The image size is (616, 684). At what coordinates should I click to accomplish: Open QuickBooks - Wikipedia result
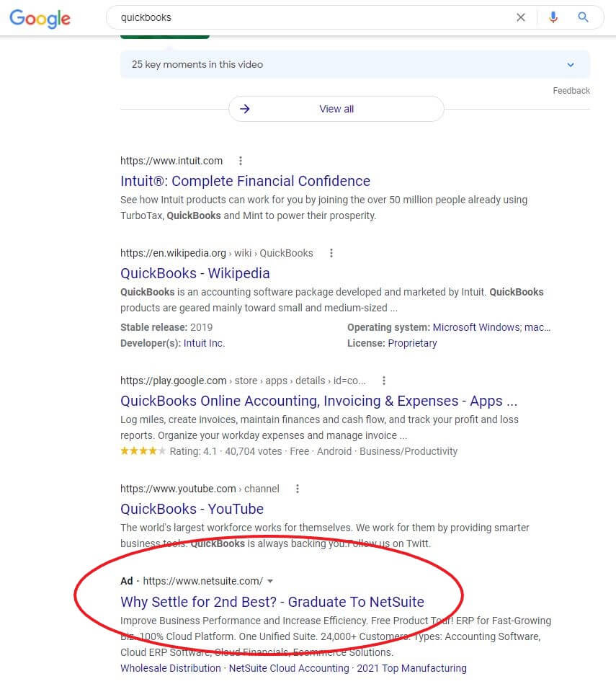coord(195,273)
